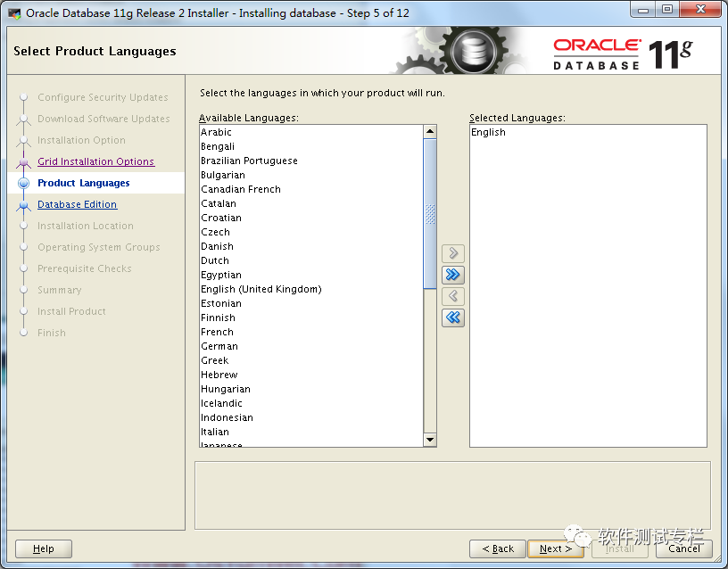Pick Finnish from the language list
Screen dimensions: 728x569
pyautogui.click(x=311, y=317)
